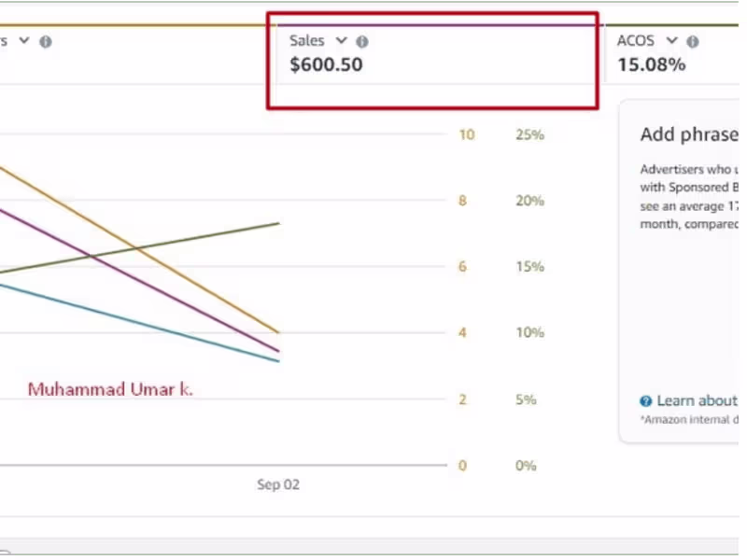Viewport: 747px width, 560px height.
Task: Click the 15.08% ACOS value
Action: [651, 64]
